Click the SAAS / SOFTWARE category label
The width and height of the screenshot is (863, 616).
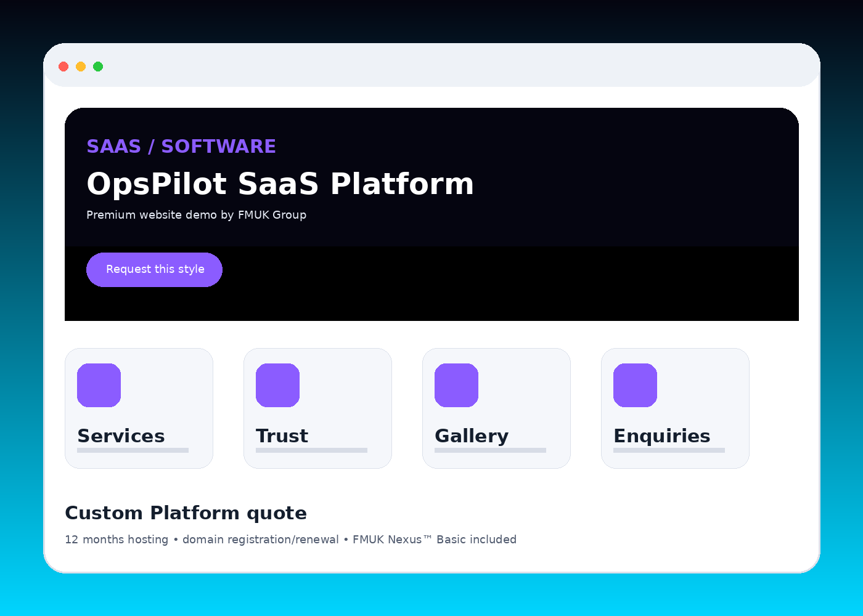(181, 147)
